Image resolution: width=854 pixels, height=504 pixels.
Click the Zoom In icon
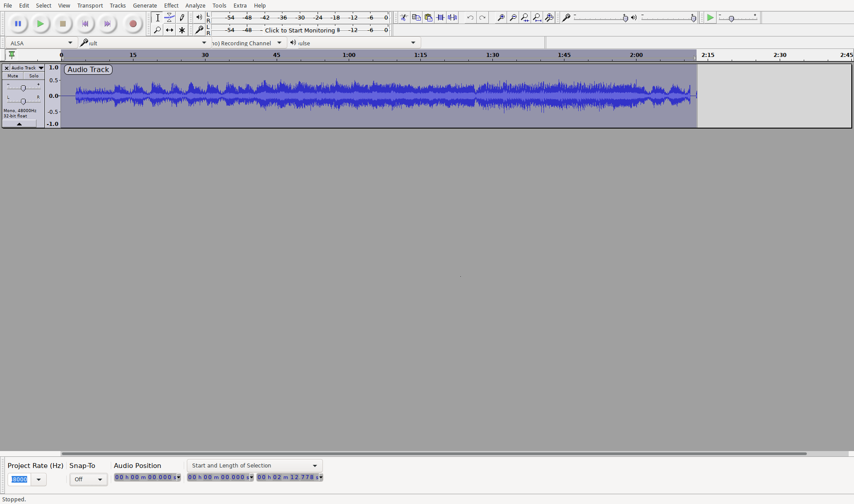(501, 18)
